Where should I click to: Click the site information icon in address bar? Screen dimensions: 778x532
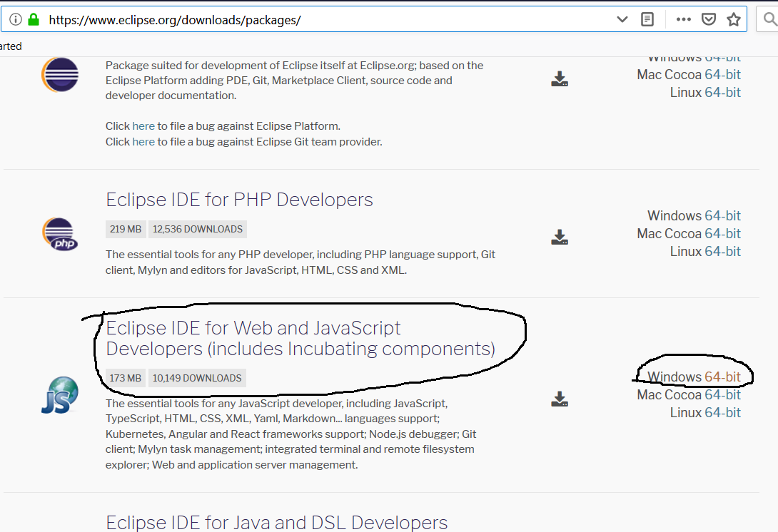click(x=16, y=19)
